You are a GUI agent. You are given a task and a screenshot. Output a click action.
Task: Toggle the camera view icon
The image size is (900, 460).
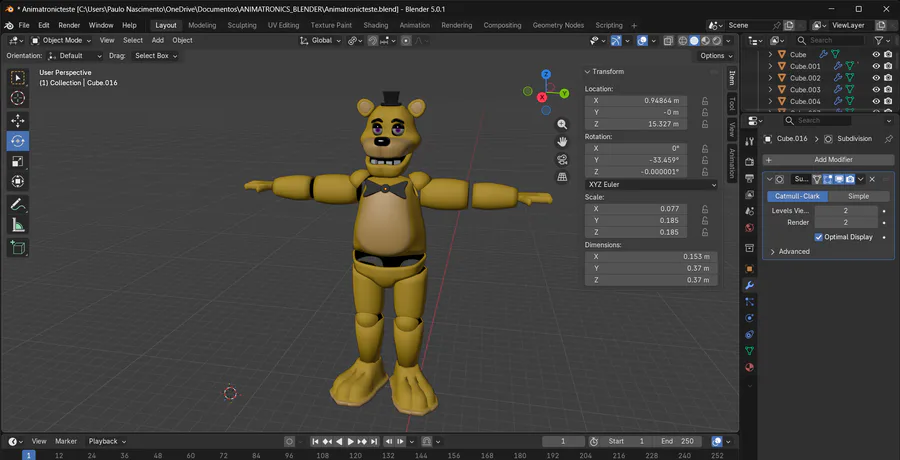pyautogui.click(x=562, y=159)
